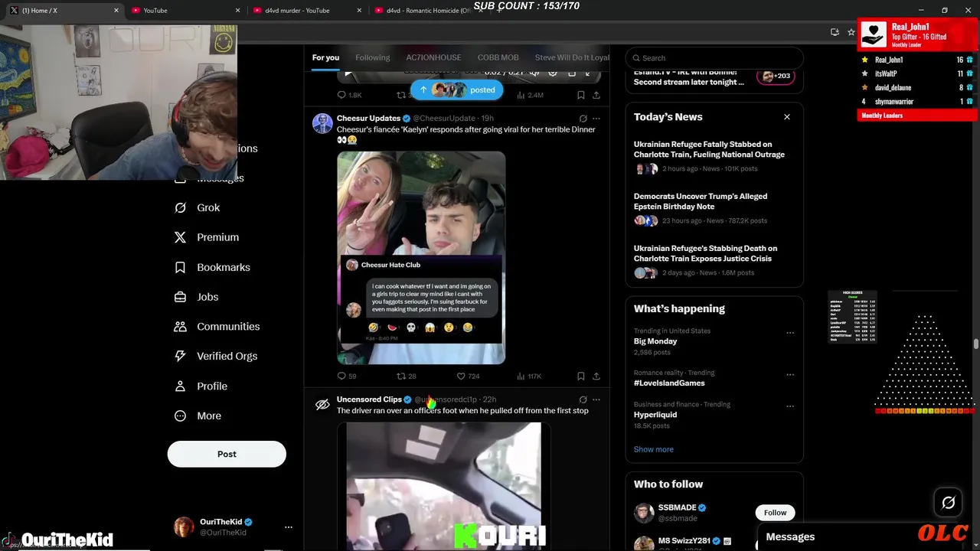Switch to d4vd Romantic Homicide browser tab
Screen dimensions: 980x551
point(426,10)
